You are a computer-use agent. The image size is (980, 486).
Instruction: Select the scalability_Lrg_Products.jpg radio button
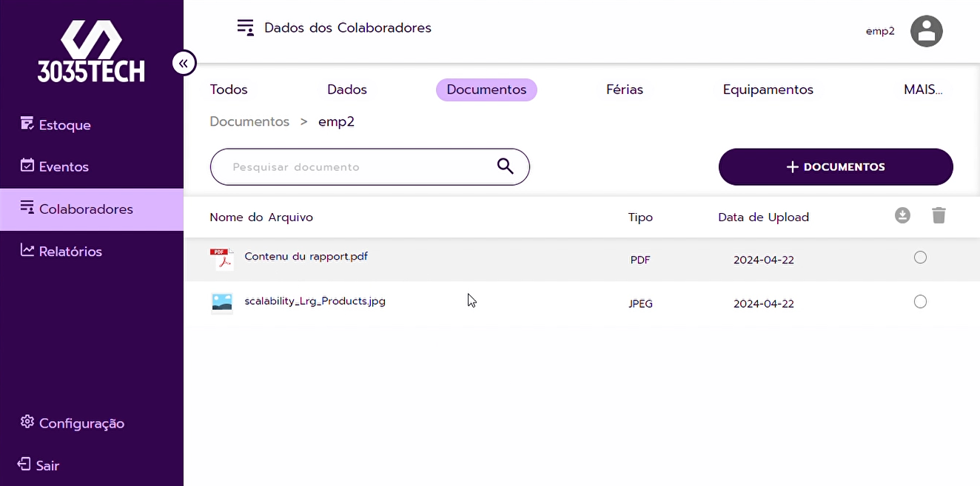(x=920, y=302)
